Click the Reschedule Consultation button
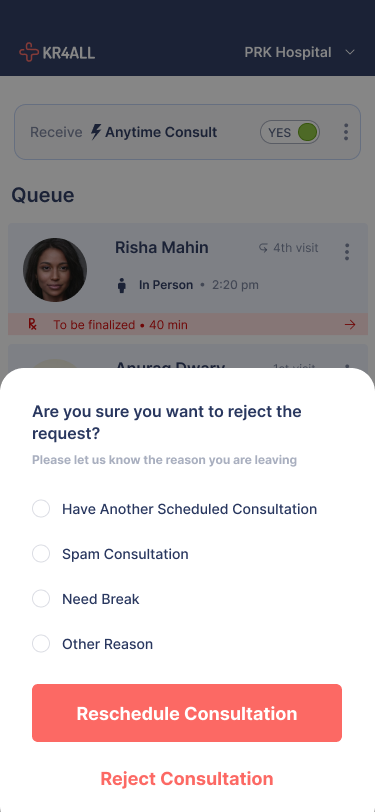The width and height of the screenshot is (375, 812). tap(187, 713)
